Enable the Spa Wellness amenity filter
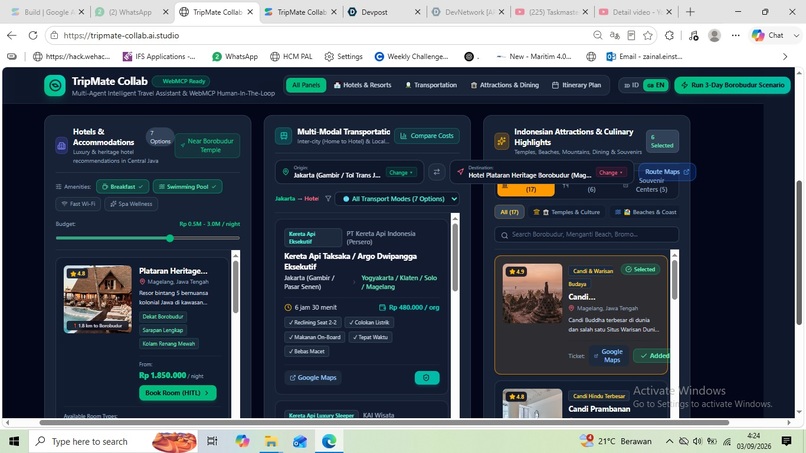Image resolution: width=806 pixels, height=453 pixels. point(131,204)
